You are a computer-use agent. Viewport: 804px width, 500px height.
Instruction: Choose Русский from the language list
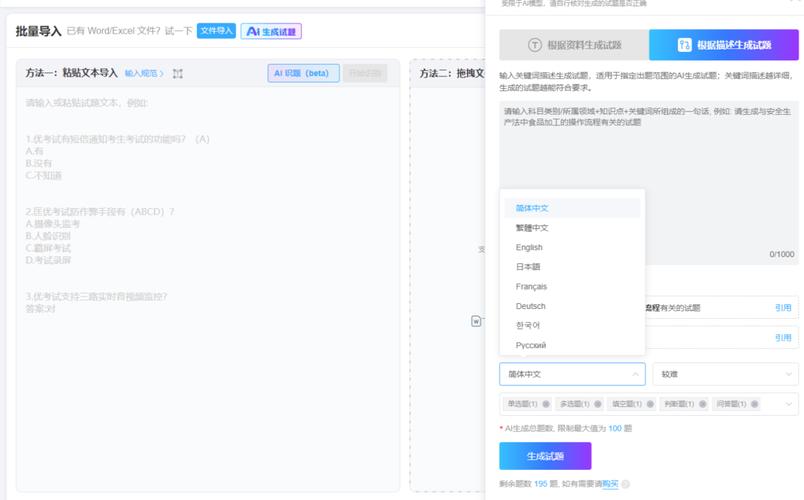click(x=572, y=345)
